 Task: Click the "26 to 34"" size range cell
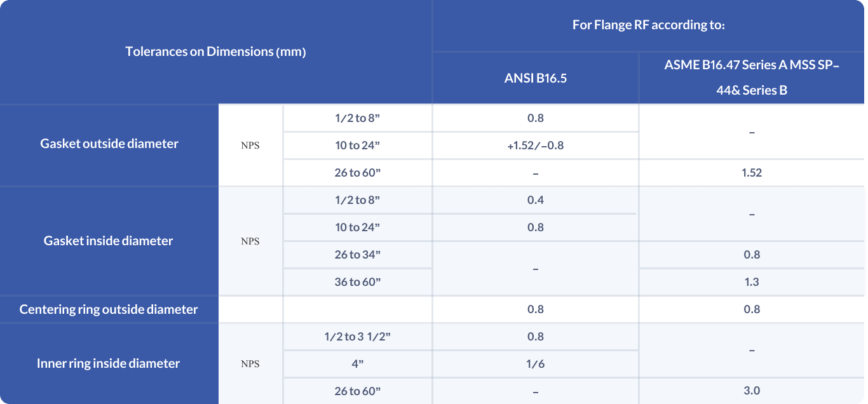357,255
